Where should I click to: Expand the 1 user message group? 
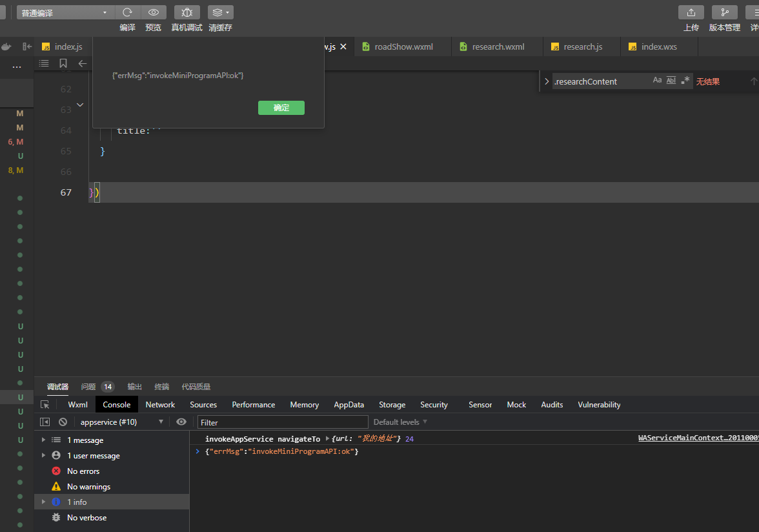point(44,456)
